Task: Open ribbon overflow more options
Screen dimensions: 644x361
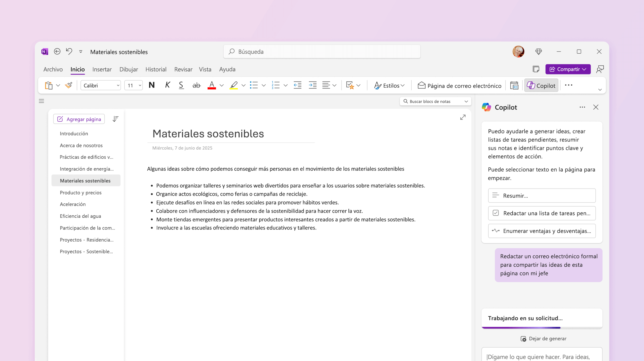Action: pyautogui.click(x=569, y=85)
